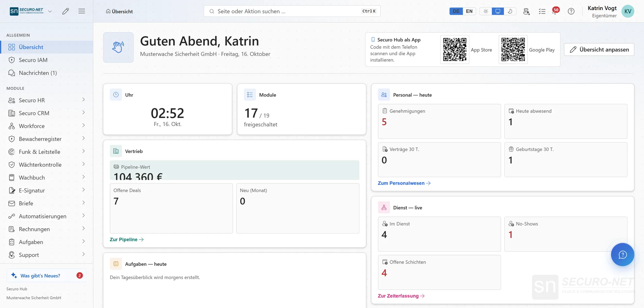Screen dimensions: 644x308
Task: Select system theme monitor toggle
Action: [498, 11]
